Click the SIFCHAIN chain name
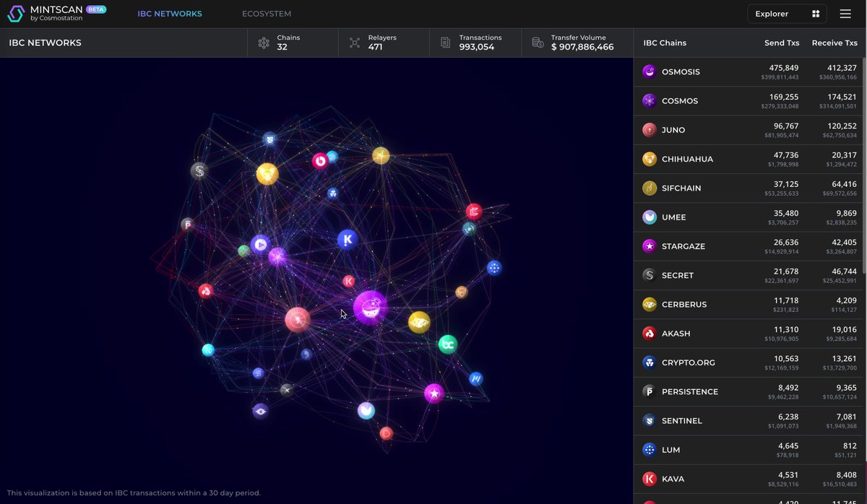867x504 pixels. (681, 188)
